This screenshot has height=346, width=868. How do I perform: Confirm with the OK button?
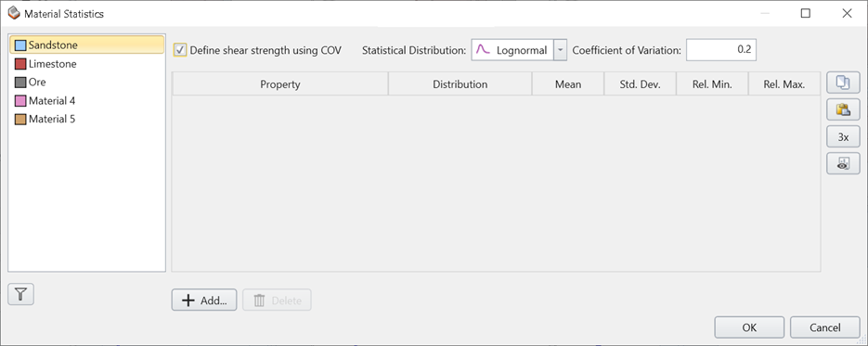pyautogui.click(x=749, y=327)
